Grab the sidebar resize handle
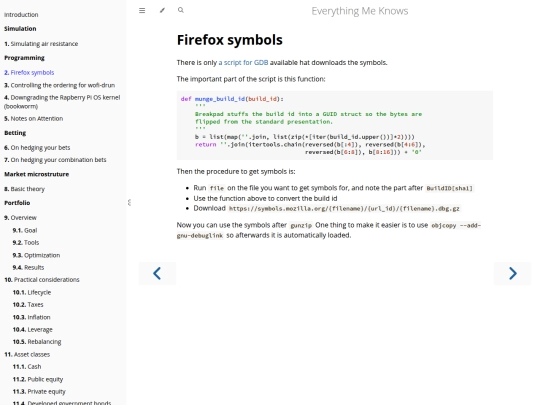Viewport: 540px width, 405px height. click(x=129, y=202)
